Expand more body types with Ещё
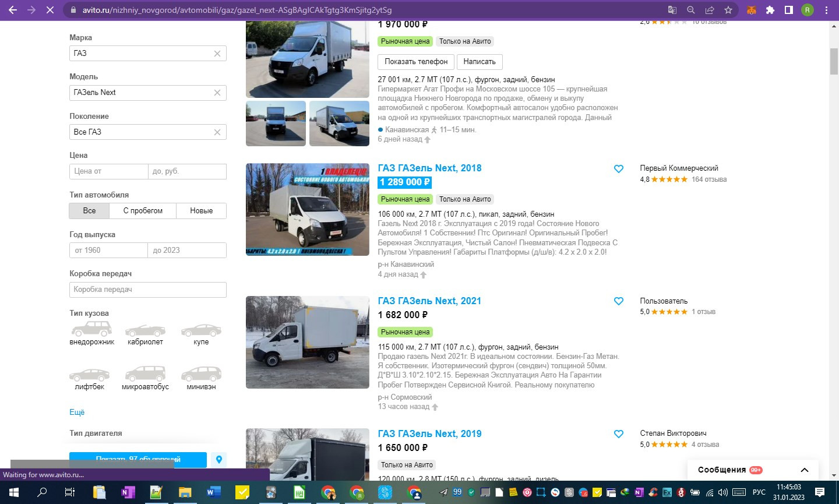 [x=77, y=412]
